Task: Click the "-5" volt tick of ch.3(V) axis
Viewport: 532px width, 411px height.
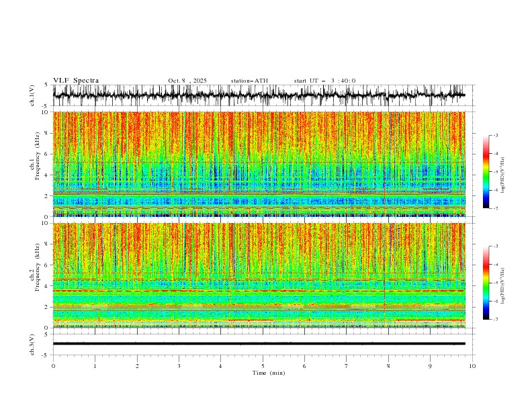Action: (x=46, y=355)
